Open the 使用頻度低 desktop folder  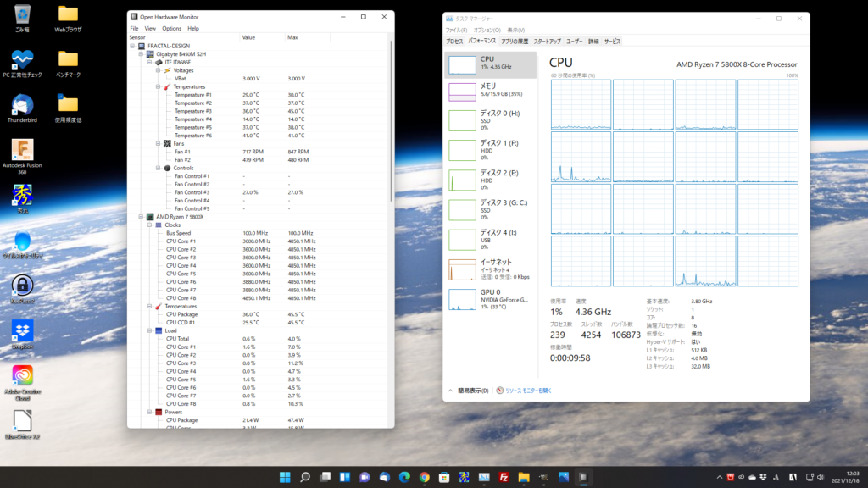(x=68, y=108)
